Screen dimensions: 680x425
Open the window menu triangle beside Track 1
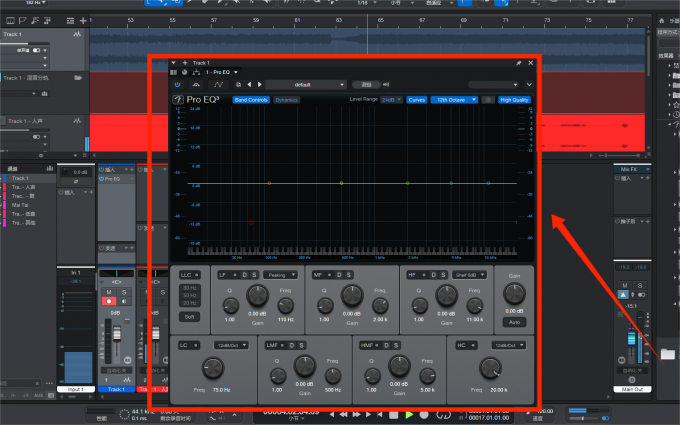click(173, 63)
